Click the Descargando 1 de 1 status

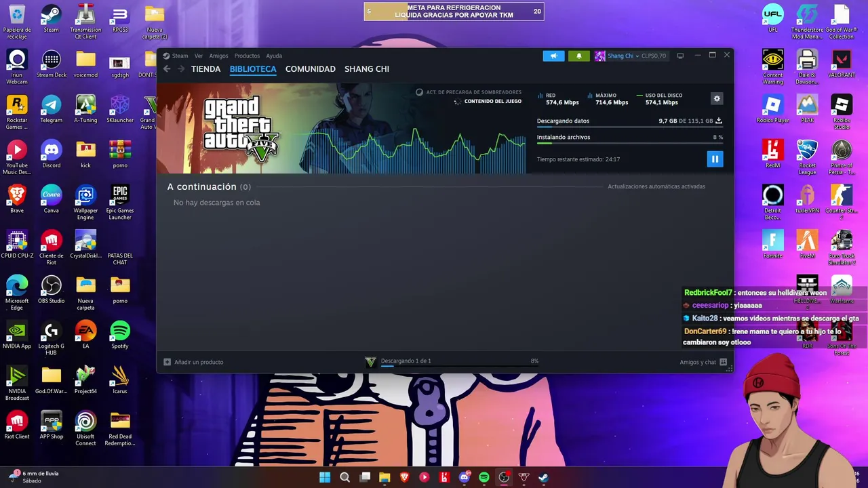pos(406,361)
